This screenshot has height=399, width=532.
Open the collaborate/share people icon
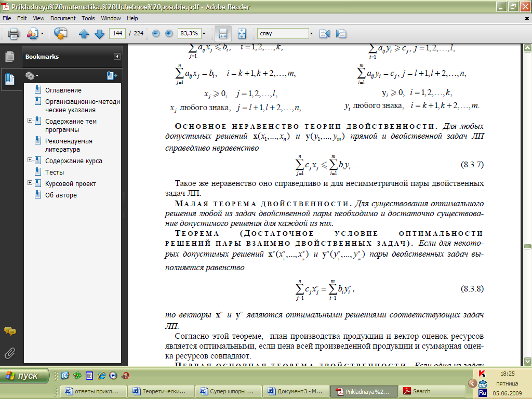tap(32, 34)
